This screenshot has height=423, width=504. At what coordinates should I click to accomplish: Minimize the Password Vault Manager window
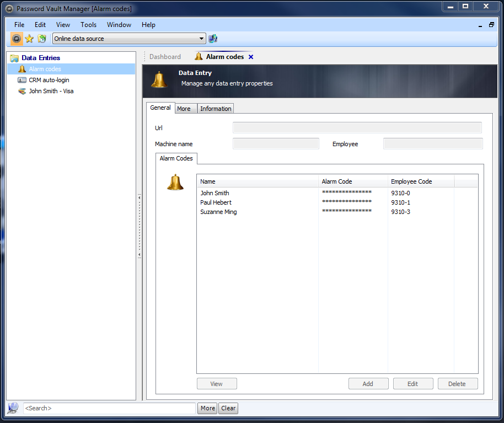451,6
